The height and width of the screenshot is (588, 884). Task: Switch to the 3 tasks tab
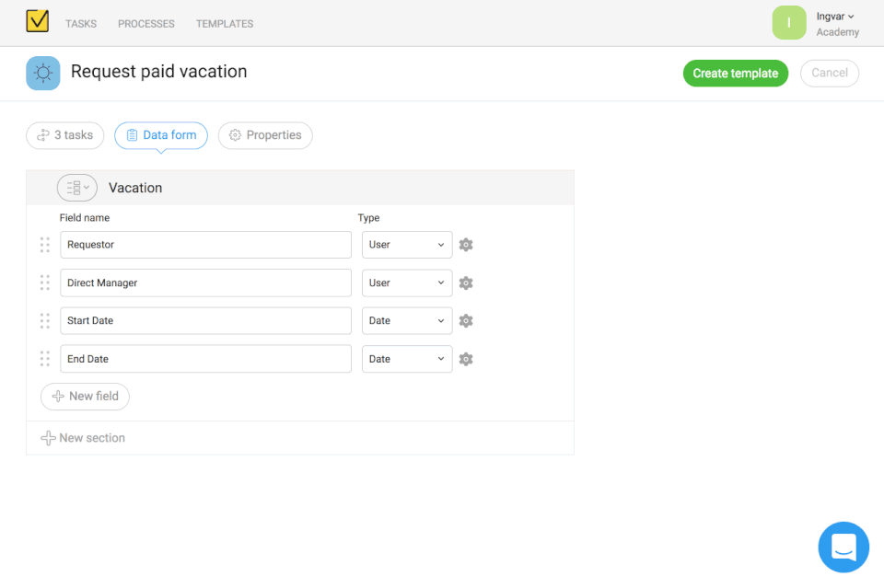click(64, 135)
